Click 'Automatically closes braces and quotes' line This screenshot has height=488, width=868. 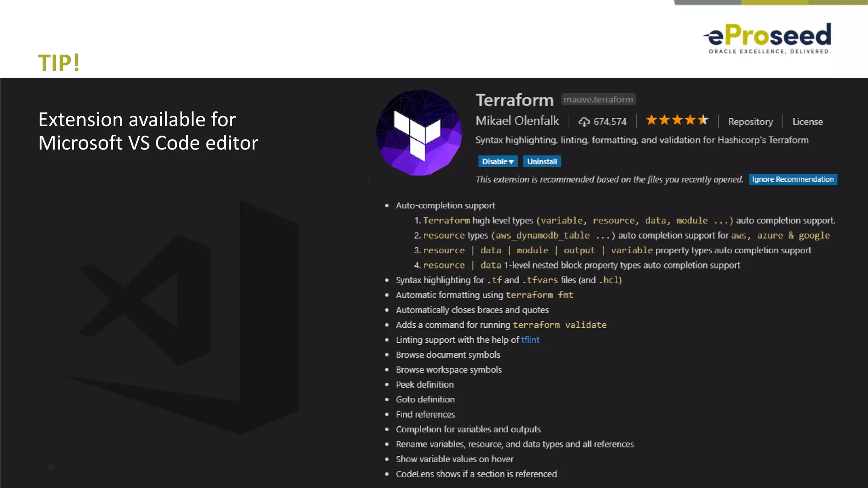click(x=472, y=310)
